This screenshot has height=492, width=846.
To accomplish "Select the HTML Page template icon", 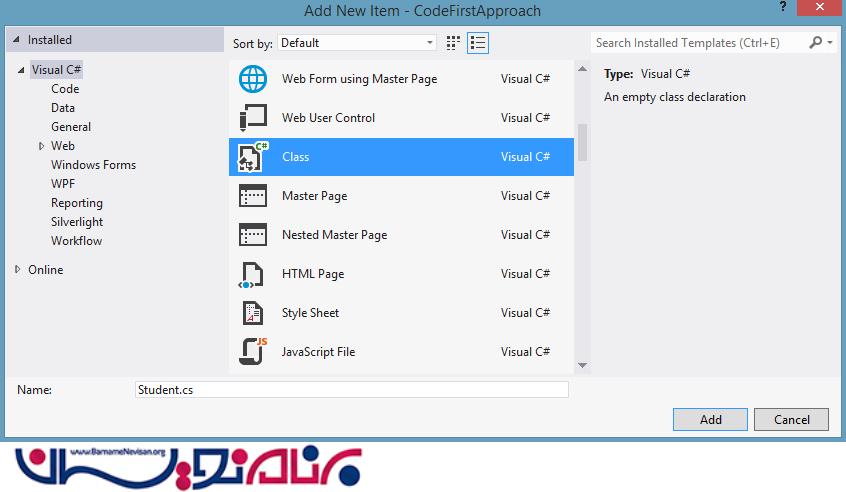I will [253, 274].
